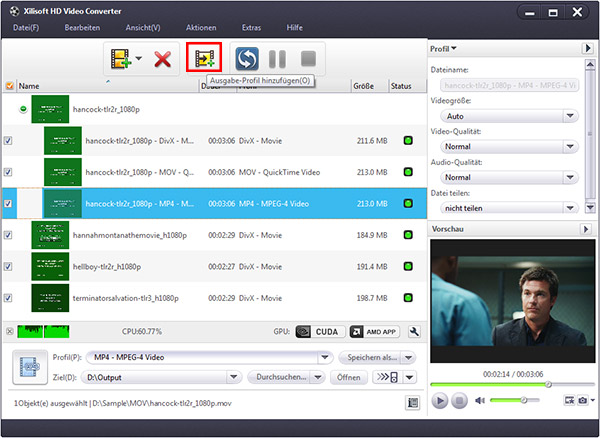Click the CUDA GPU acceleration button
600x438 pixels.
coord(320,332)
